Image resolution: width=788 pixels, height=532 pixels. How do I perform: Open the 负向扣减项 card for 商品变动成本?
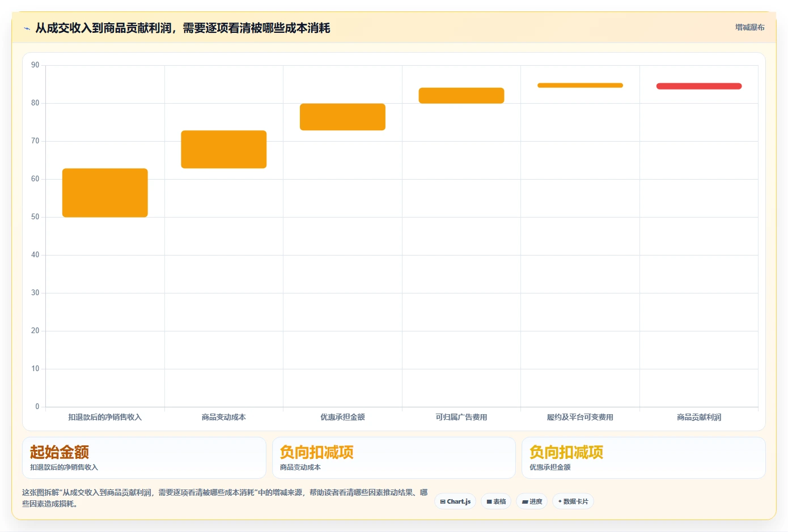click(x=394, y=458)
